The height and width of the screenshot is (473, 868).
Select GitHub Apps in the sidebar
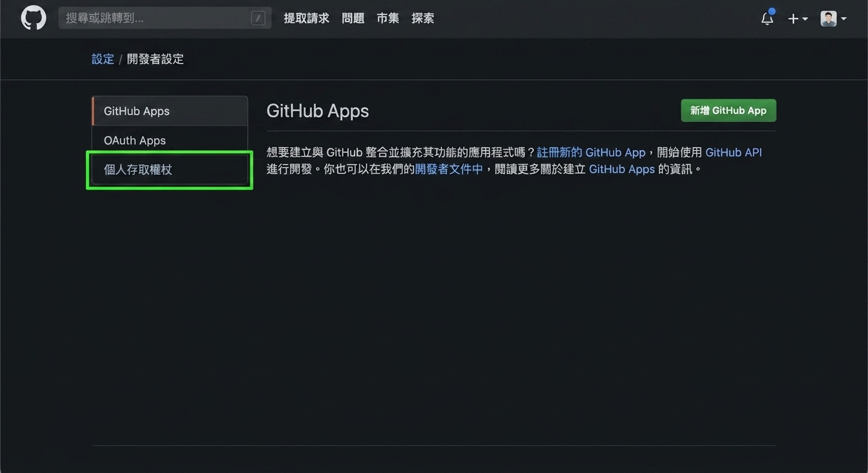coord(170,111)
